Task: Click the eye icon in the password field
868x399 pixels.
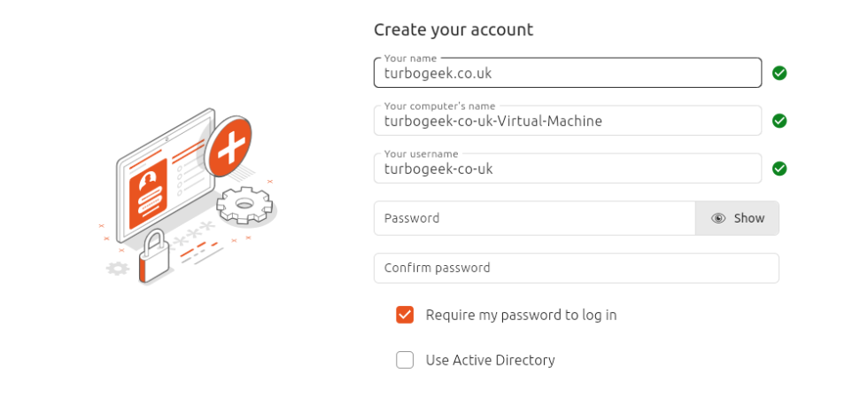Action: pyautogui.click(x=718, y=218)
